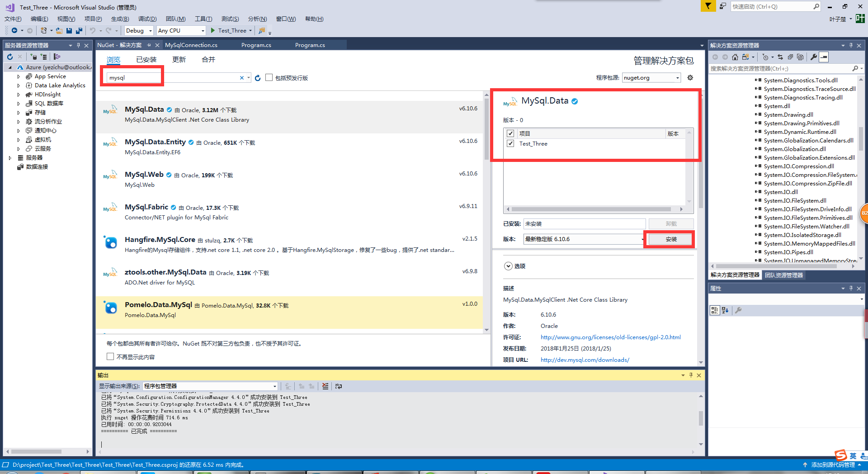868x474 pixels.
Task: Toggle the include prerelease checkbox
Action: tap(269, 77)
